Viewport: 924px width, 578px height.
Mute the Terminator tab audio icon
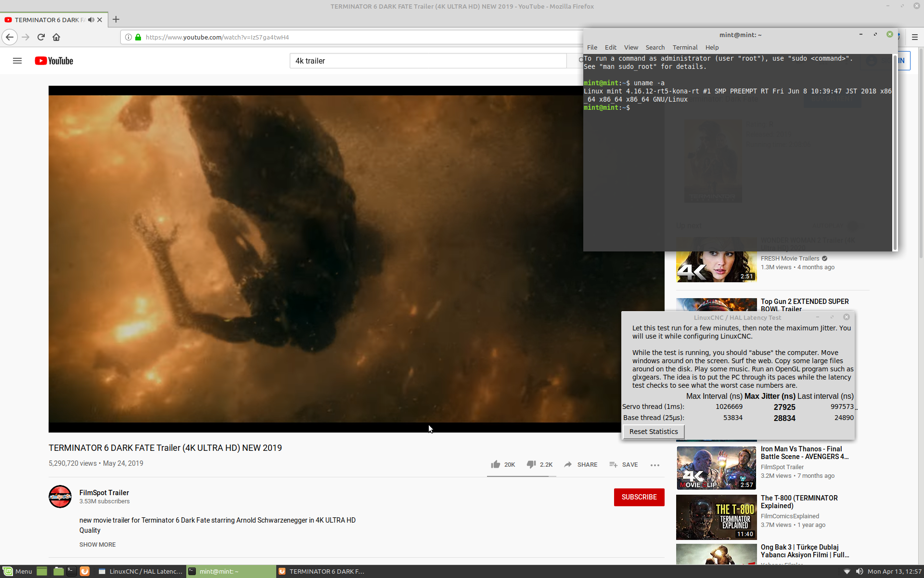[x=91, y=20]
